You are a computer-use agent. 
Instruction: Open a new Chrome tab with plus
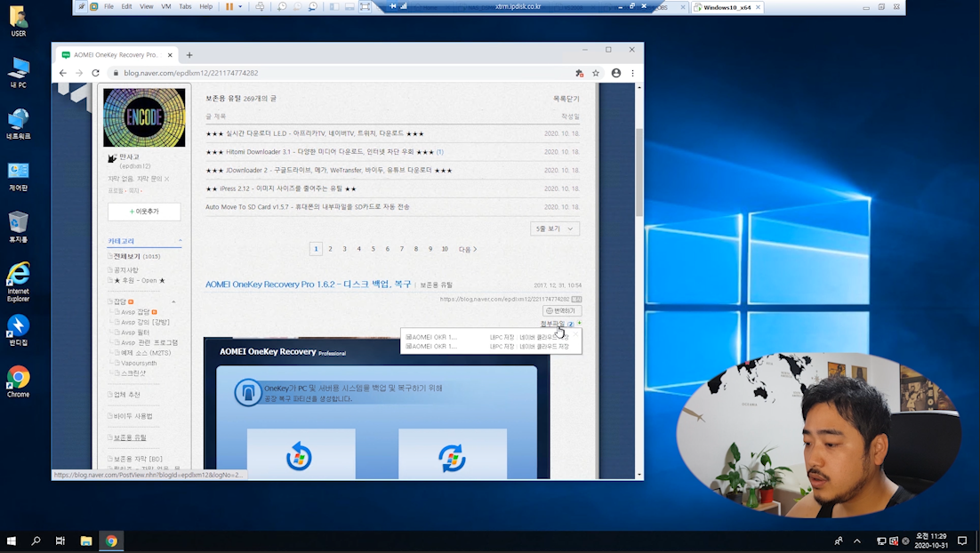[189, 55]
